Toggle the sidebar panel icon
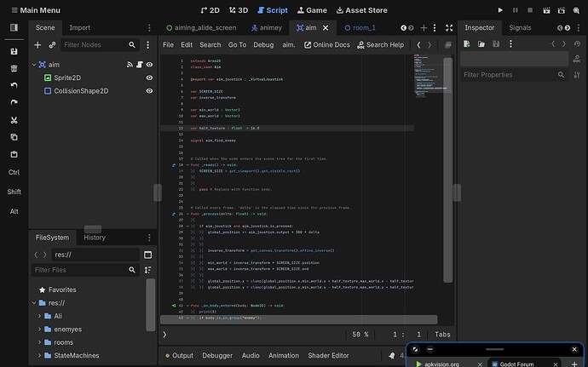The height and width of the screenshot is (367, 588). [x=14, y=27]
